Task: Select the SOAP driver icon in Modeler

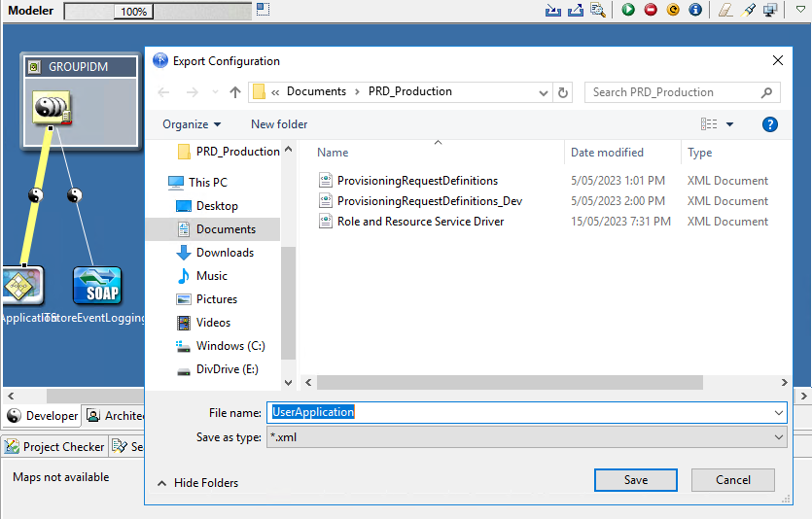Action: click(x=97, y=285)
